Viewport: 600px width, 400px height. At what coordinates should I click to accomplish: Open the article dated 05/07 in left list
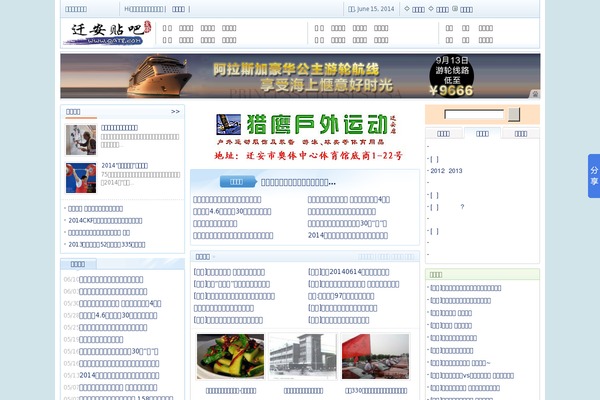click(118, 387)
